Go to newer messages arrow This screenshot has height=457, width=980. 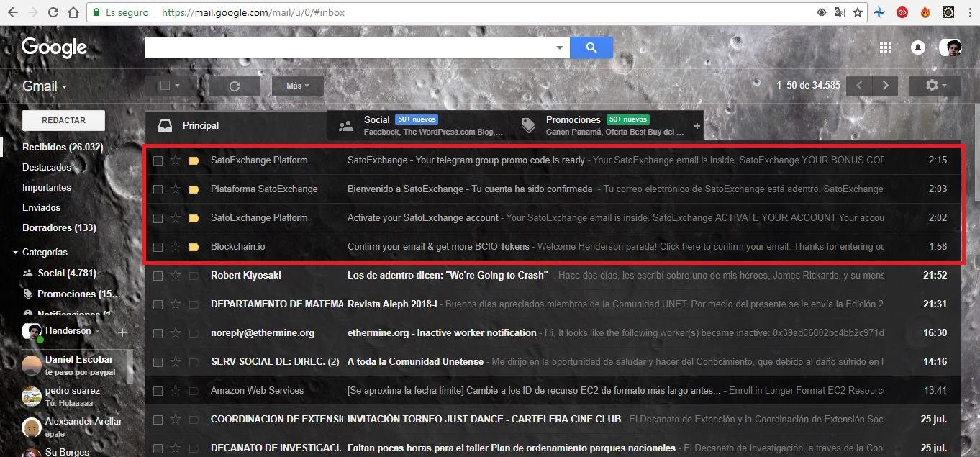pos(859,86)
